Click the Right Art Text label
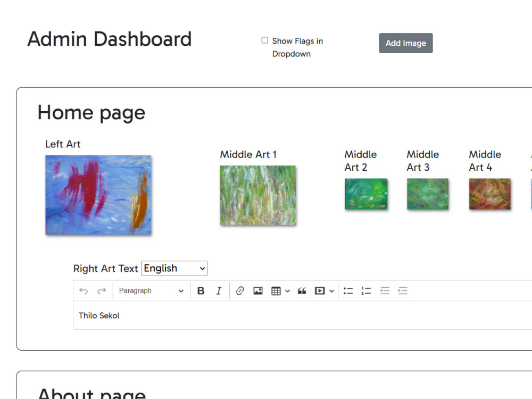This screenshot has height=399, width=532. click(x=105, y=268)
